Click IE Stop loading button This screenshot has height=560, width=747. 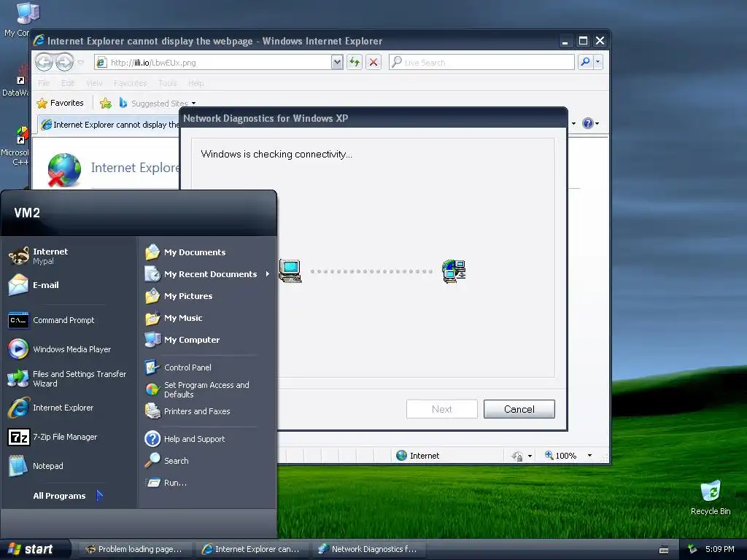(x=373, y=63)
